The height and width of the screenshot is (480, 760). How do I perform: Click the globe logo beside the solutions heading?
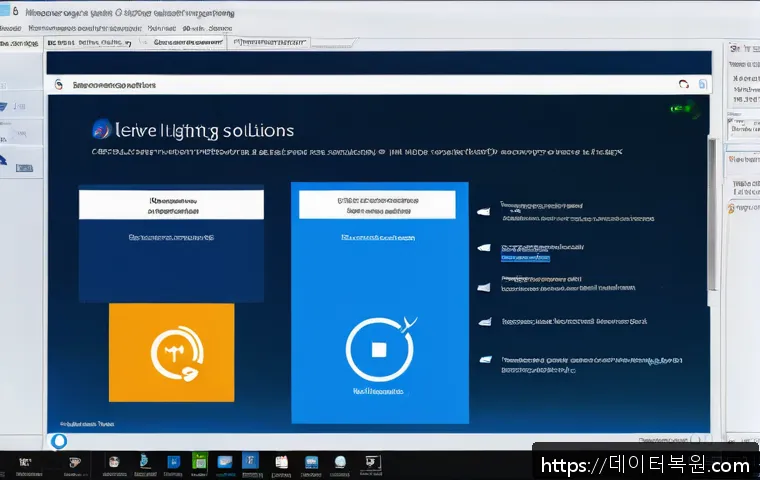100,130
